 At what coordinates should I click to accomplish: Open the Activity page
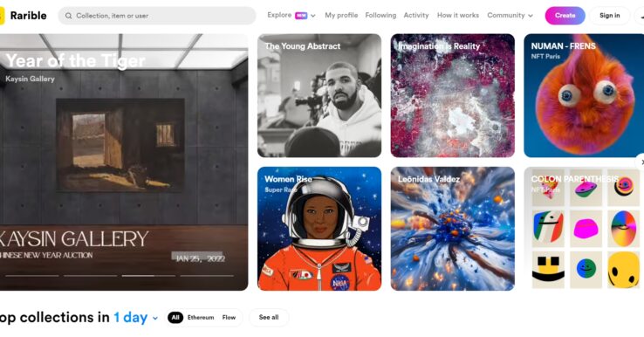[x=416, y=15]
